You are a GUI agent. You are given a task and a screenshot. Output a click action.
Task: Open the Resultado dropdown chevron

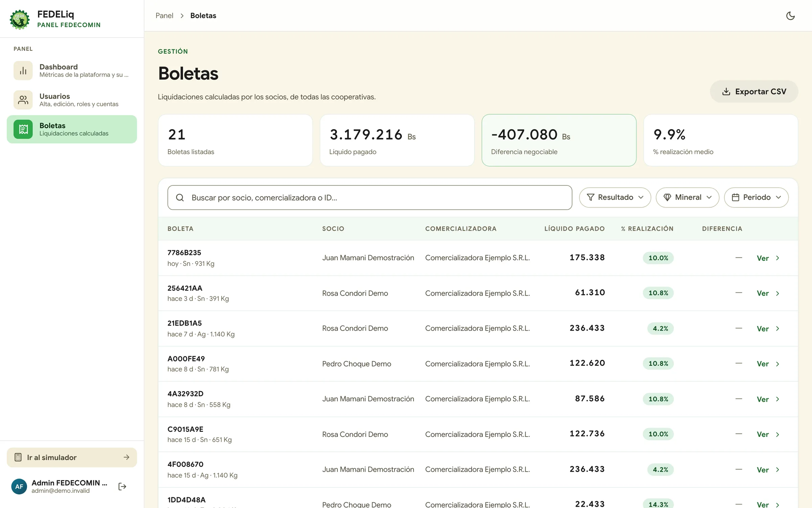click(x=641, y=197)
